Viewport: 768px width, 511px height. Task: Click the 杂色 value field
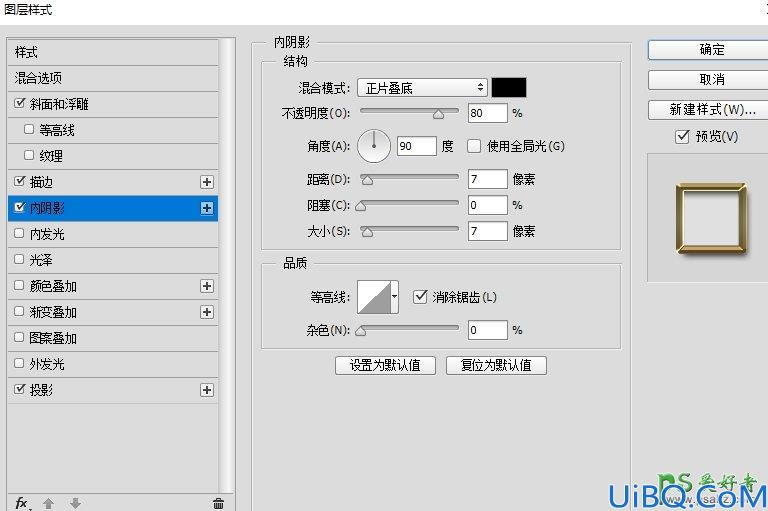click(487, 330)
